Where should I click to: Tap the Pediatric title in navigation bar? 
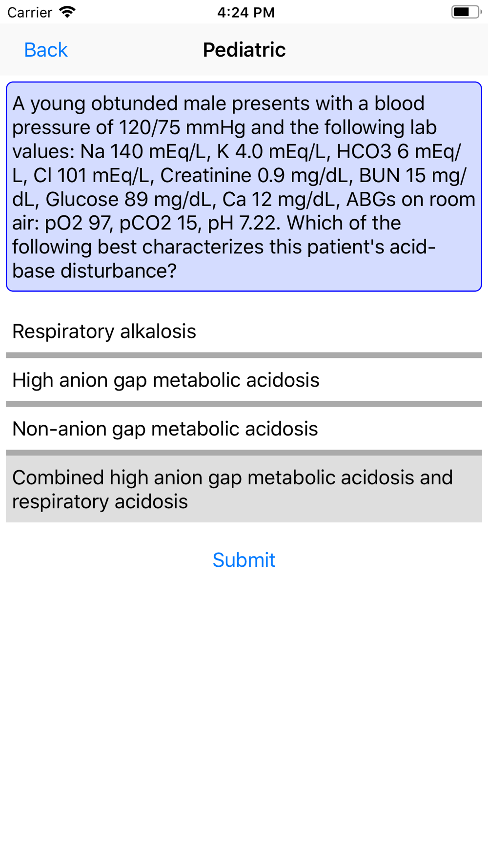coord(244,50)
